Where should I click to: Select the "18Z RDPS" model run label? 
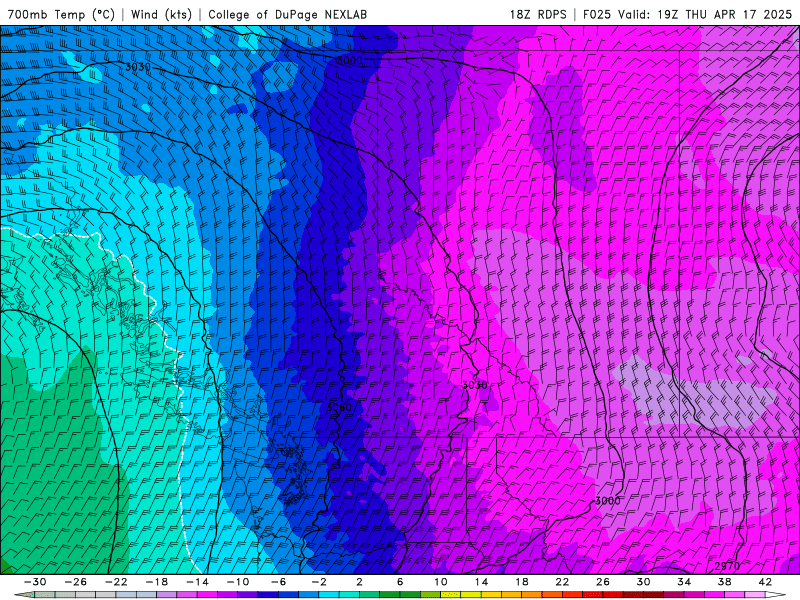point(538,14)
